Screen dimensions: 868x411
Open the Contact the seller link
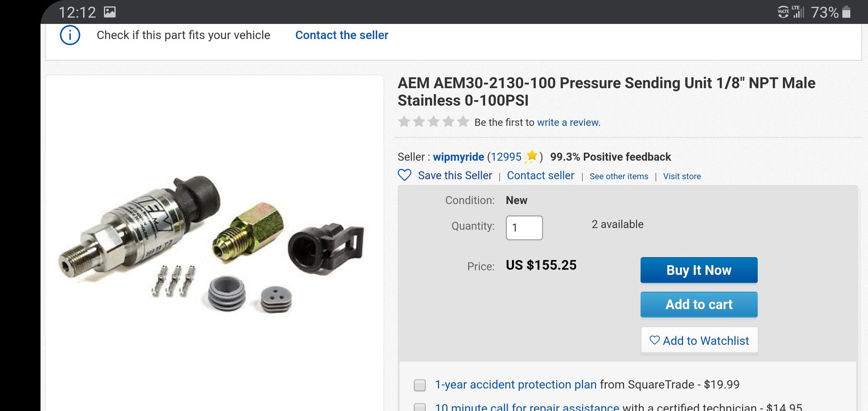[x=342, y=35]
